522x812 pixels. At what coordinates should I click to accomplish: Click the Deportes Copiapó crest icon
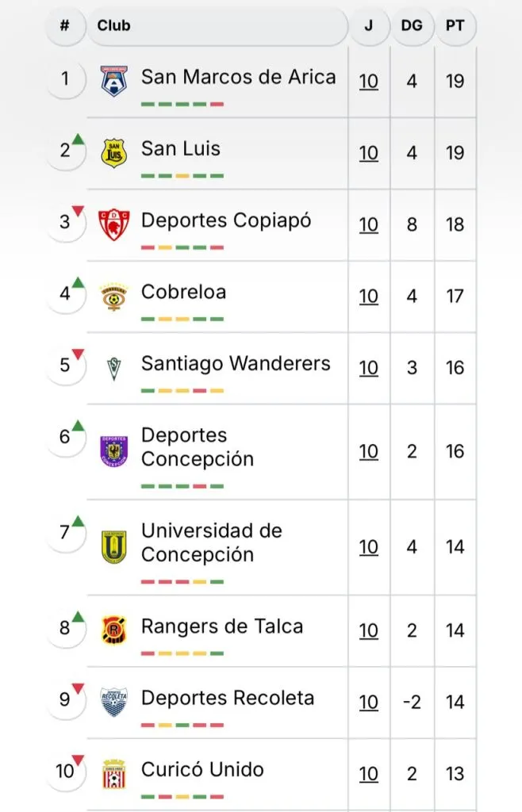pyautogui.click(x=114, y=224)
